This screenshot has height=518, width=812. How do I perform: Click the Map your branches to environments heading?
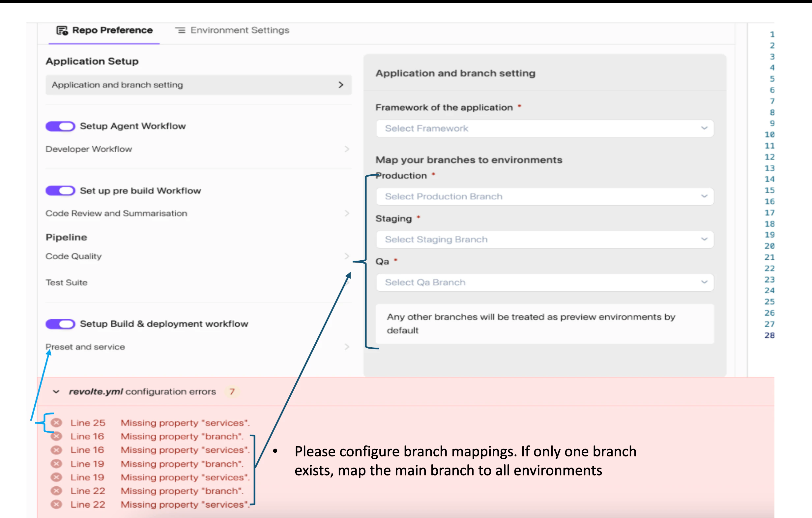tap(469, 160)
